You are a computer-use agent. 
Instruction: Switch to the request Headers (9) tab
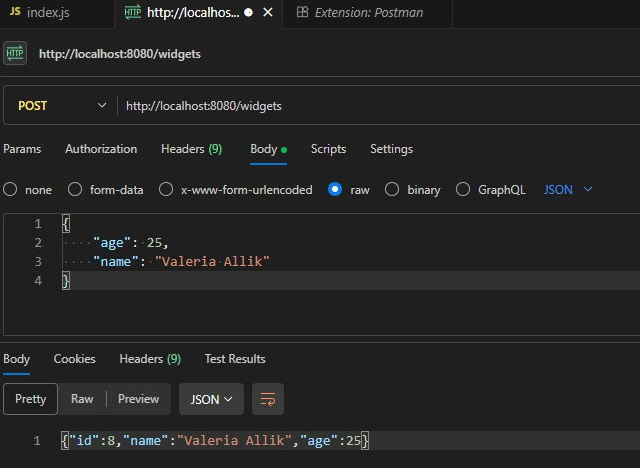pos(191,149)
